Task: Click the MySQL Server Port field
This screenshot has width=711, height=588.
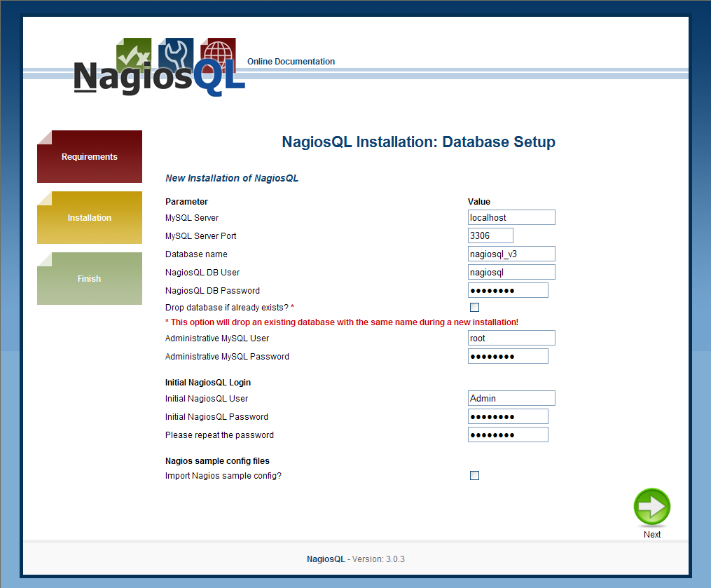Action: click(490, 235)
